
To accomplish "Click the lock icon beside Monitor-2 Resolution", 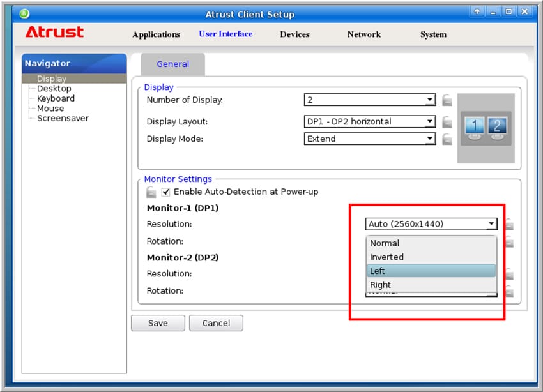I will click(509, 274).
